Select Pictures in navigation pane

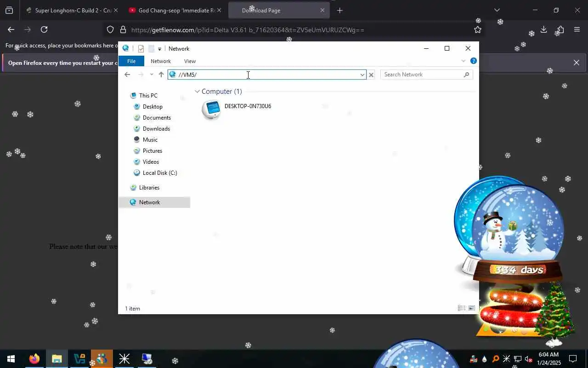[152, 151]
